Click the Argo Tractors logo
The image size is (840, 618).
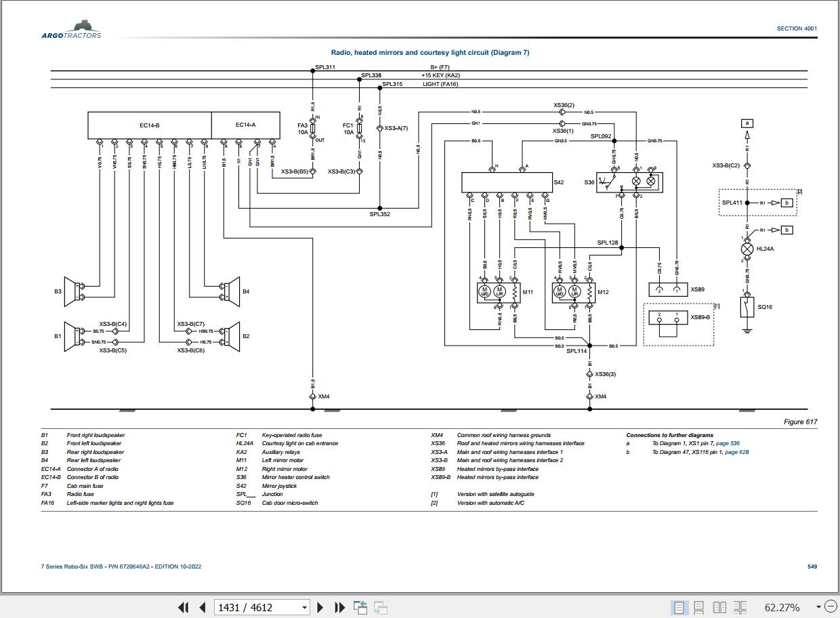click(x=71, y=30)
